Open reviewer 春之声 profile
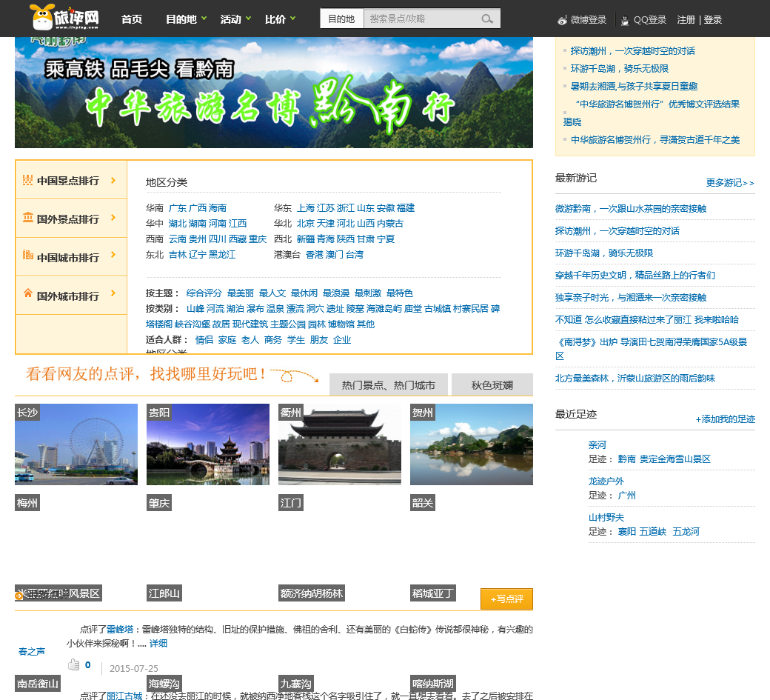 coord(32,651)
